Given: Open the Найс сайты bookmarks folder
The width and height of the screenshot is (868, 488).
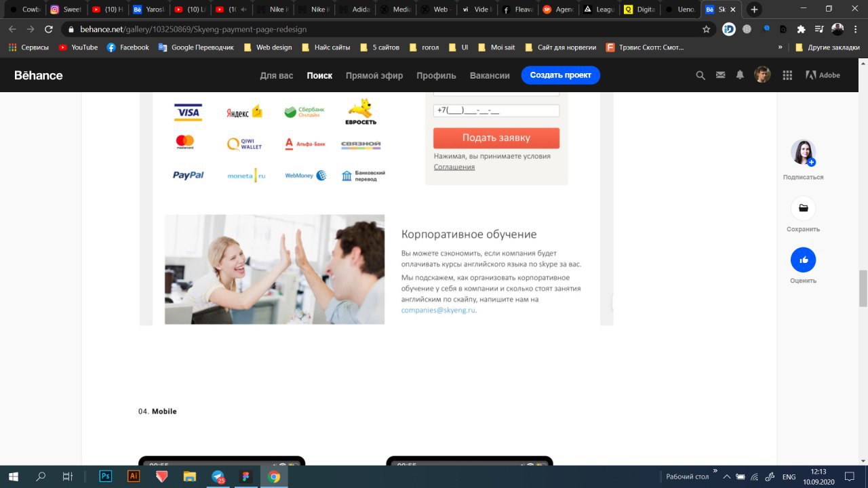Looking at the screenshot, I should click(325, 47).
